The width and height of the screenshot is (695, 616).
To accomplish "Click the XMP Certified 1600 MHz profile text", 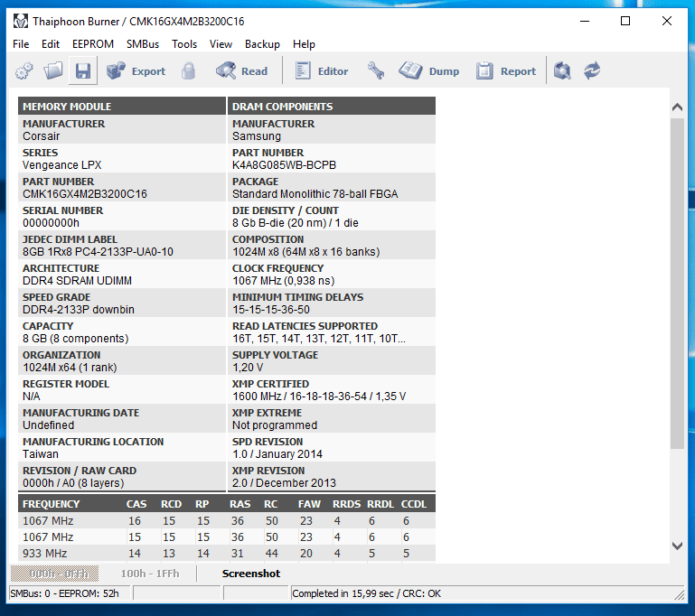I will click(319, 397).
